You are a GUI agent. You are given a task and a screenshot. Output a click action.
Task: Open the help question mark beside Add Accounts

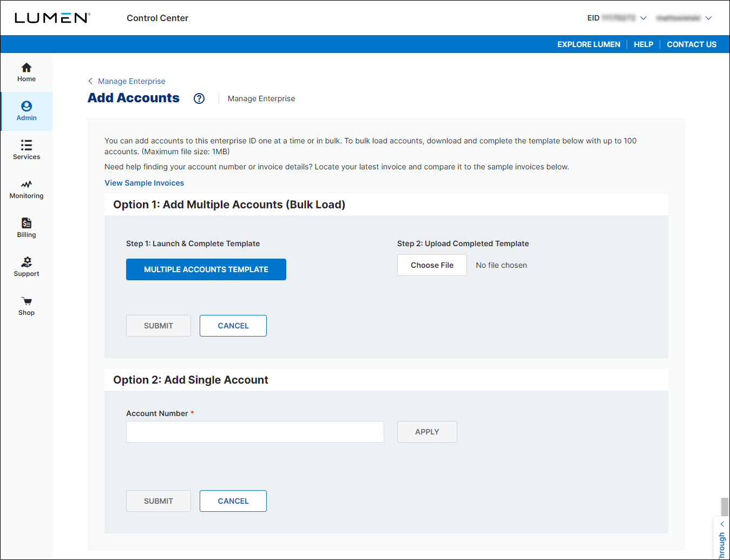point(199,98)
